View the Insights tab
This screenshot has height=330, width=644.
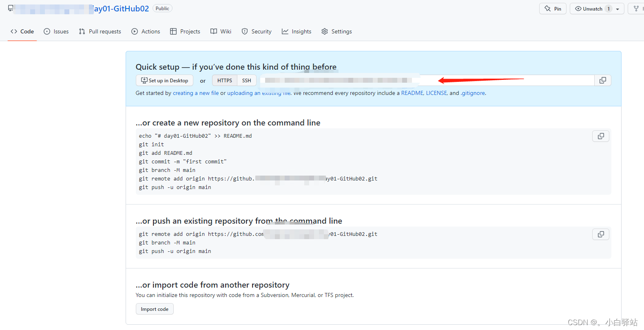pos(297,31)
